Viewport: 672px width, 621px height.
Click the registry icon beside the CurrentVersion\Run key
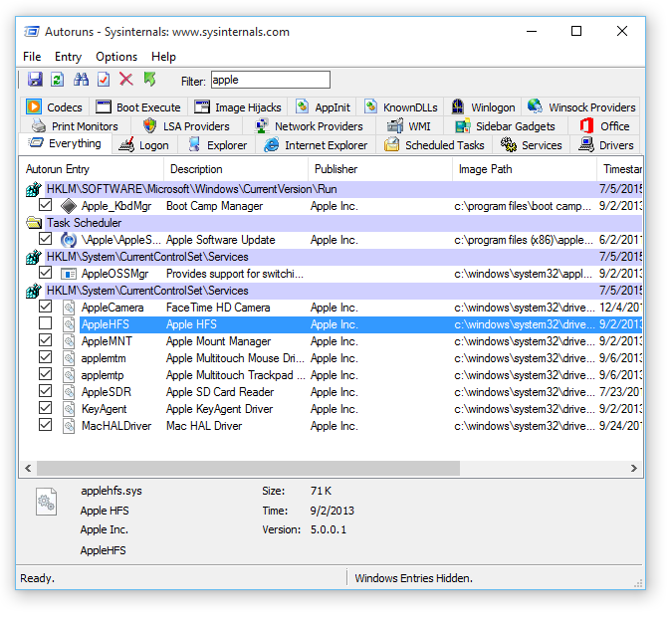[x=34, y=189]
